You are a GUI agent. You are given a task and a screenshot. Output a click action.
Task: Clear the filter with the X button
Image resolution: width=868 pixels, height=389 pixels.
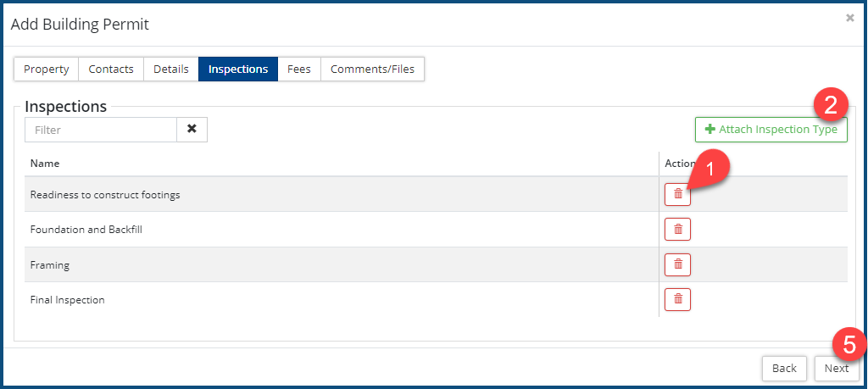click(192, 130)
